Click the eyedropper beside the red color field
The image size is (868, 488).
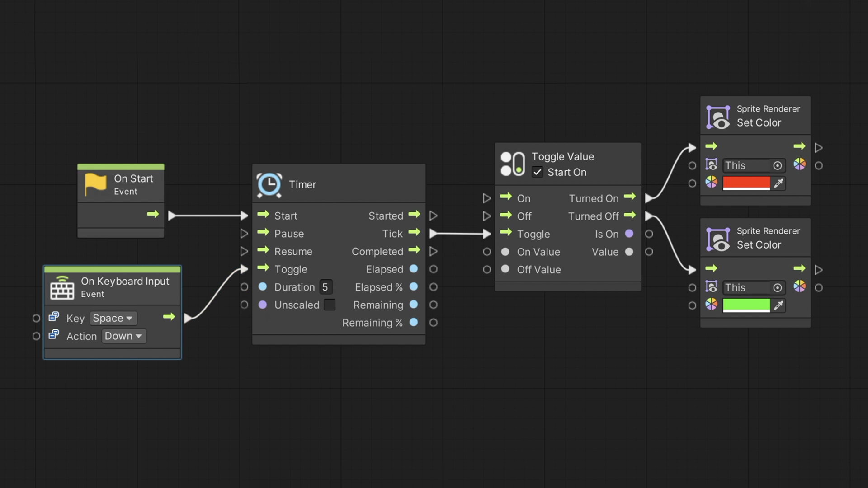tap(779, 183)
